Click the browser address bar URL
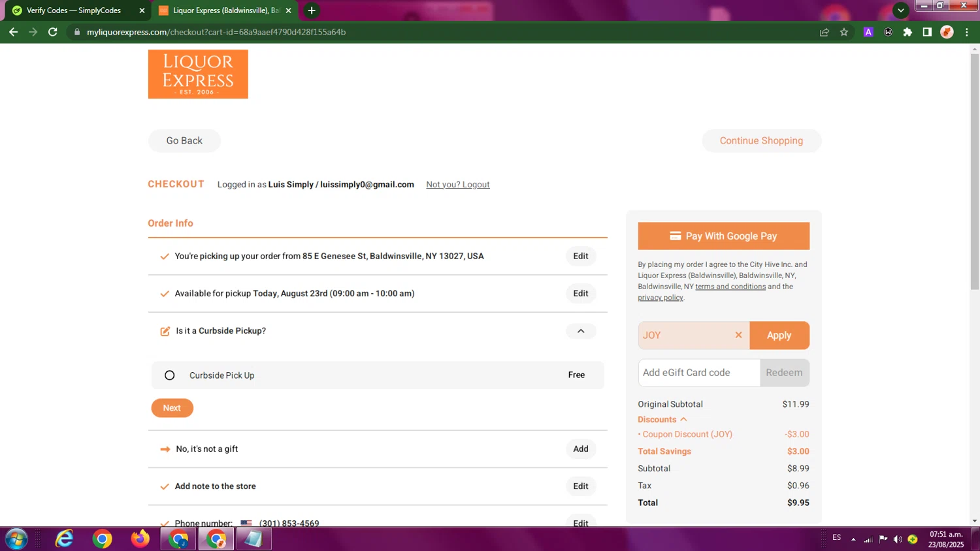The height and width of the screenshot is (551, 980). 216,32
